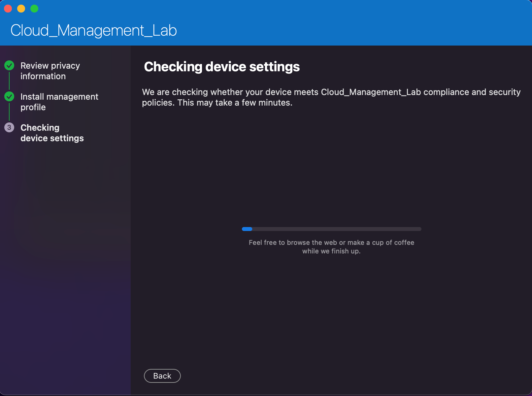Image resolution: width=532 pixels, height=396 pixels.
Task: Minimize the window with the yellow button
Action: point(21,9)
